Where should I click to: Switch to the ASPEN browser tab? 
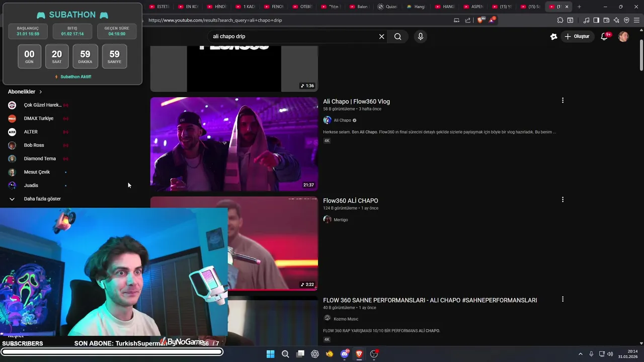point(473,7)
